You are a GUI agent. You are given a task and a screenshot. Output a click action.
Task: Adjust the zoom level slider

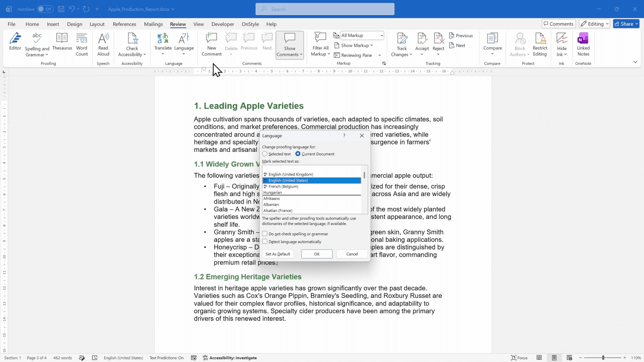tap(603, 358)
